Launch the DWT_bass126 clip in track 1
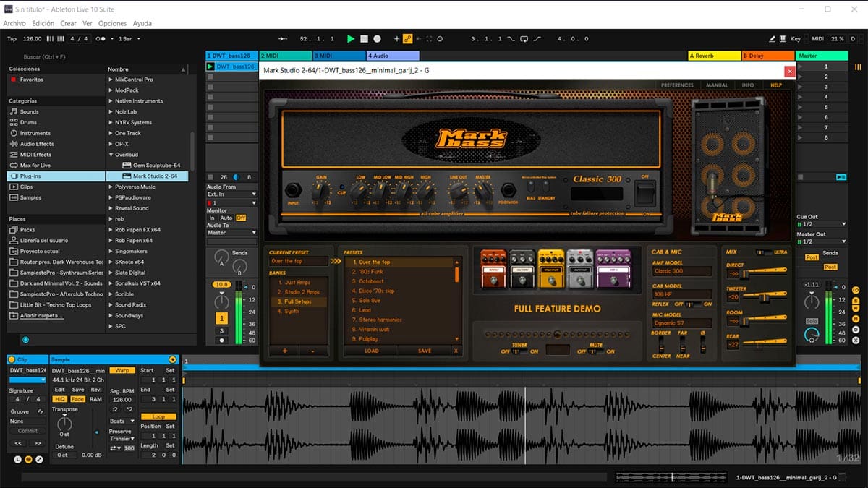Screen dimensions: 868x488 [x=210, y=67]
